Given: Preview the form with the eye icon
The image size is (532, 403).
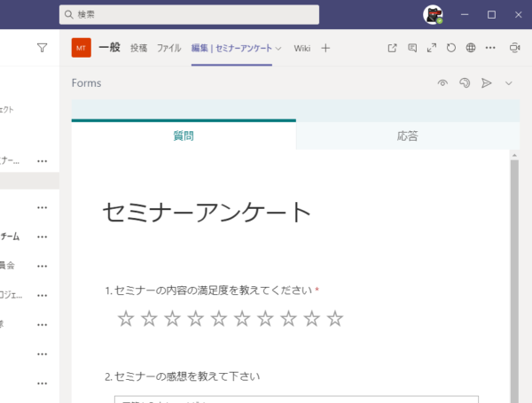Looking at the screenshot, I should (442, 83).
